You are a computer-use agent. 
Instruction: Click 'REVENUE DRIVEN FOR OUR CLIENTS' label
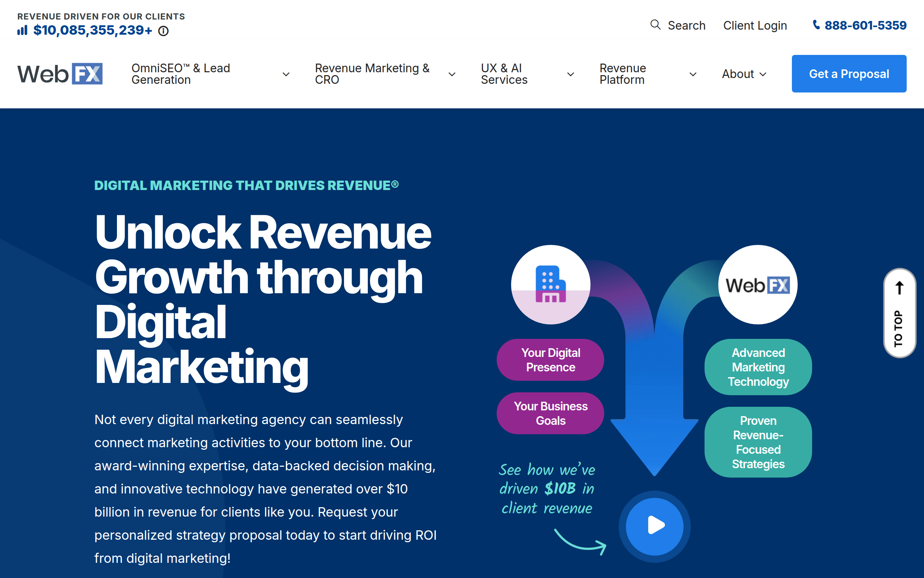101,17
